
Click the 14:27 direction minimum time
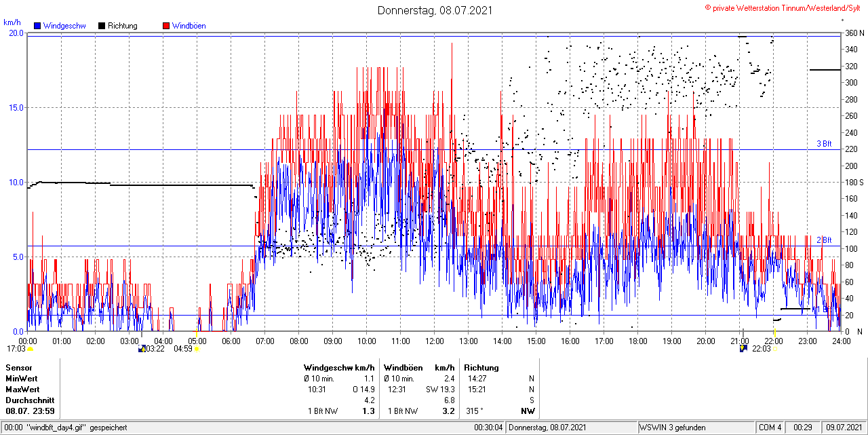pyautogui.click(x=477, y=379)
